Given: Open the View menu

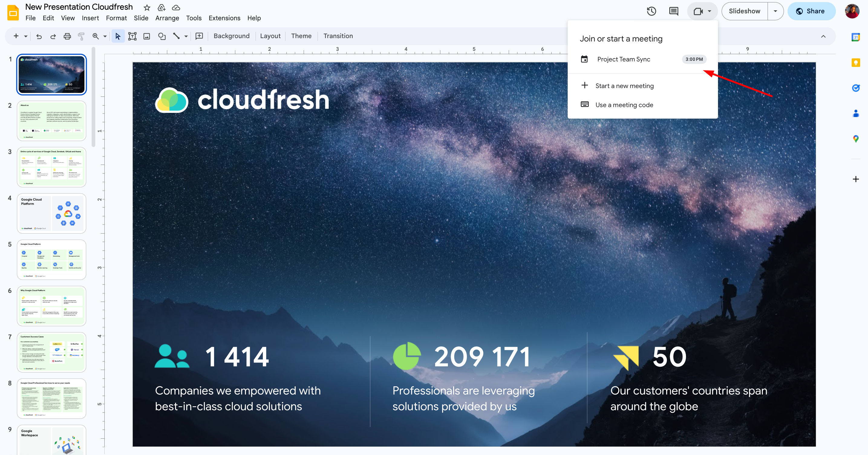Looking at the screenshot, I should click(x=68, y=18).
